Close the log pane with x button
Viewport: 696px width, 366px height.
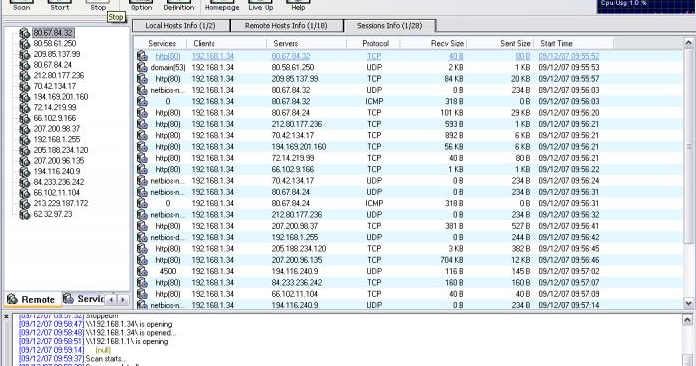click(6, 317)
